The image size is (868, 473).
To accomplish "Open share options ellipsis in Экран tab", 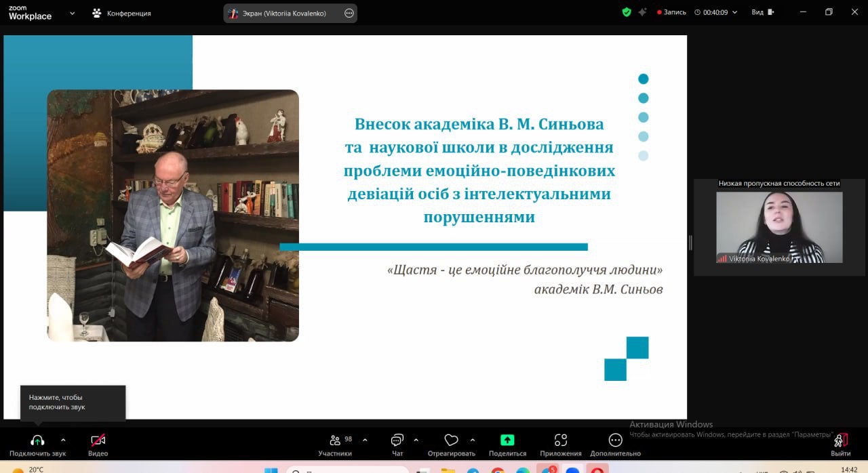I will coord(349,13).
